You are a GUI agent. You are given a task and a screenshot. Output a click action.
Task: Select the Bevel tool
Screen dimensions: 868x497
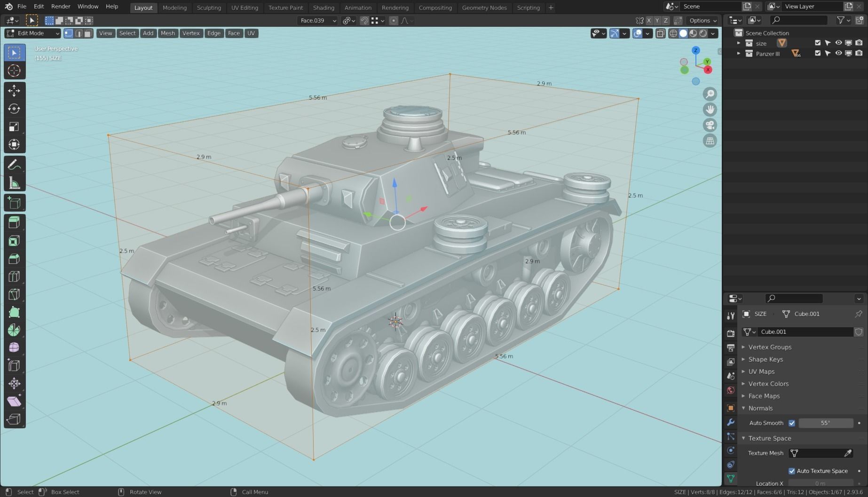[x=14, y=259]
